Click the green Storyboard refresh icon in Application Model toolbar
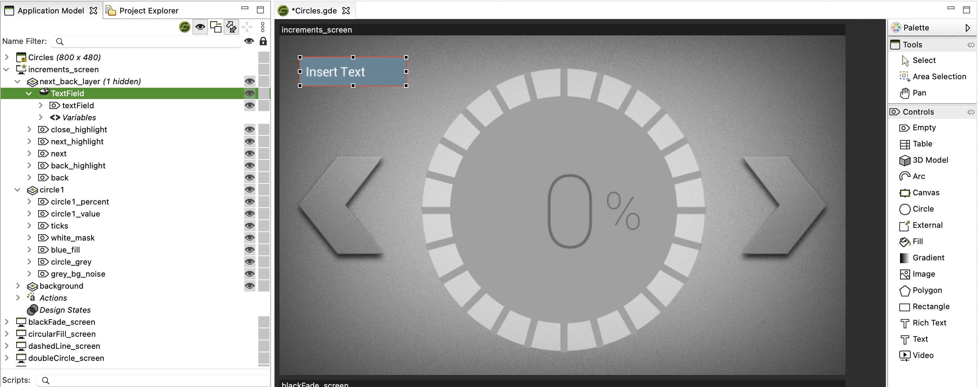980x387 pixels. pos(185,27)
